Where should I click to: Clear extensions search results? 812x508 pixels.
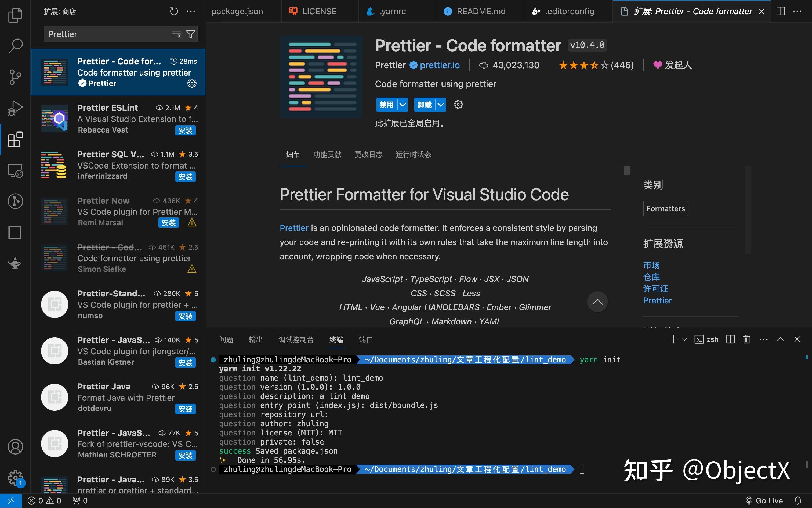[176, 34]
